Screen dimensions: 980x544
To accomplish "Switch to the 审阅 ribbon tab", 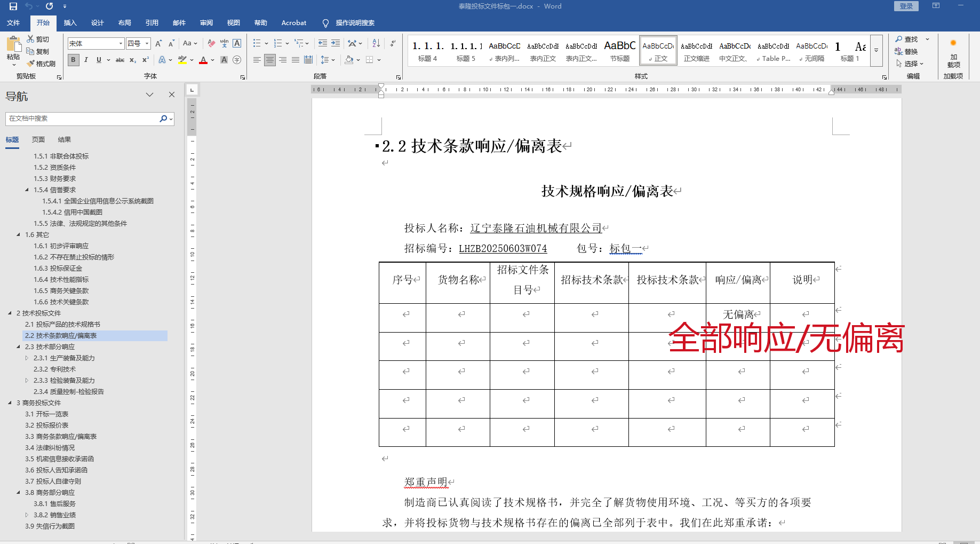I will pyautogui.click(x=206, y=22).
